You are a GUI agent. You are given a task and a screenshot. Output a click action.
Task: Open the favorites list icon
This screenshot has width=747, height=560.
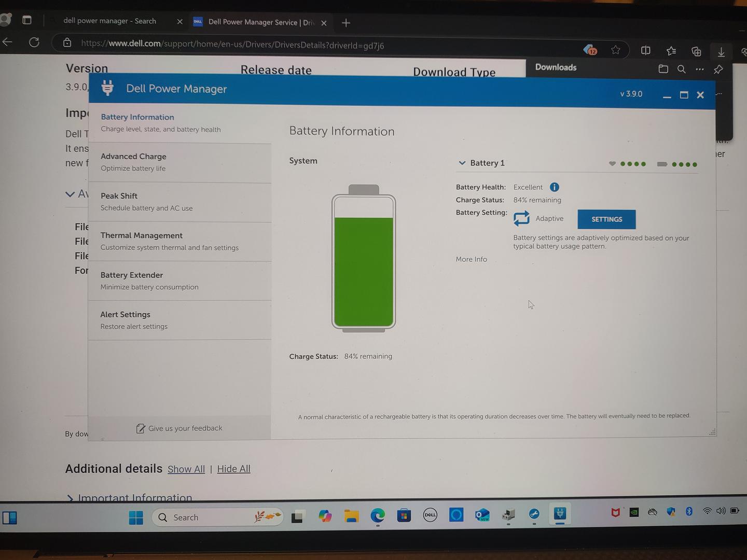point(671,51)
